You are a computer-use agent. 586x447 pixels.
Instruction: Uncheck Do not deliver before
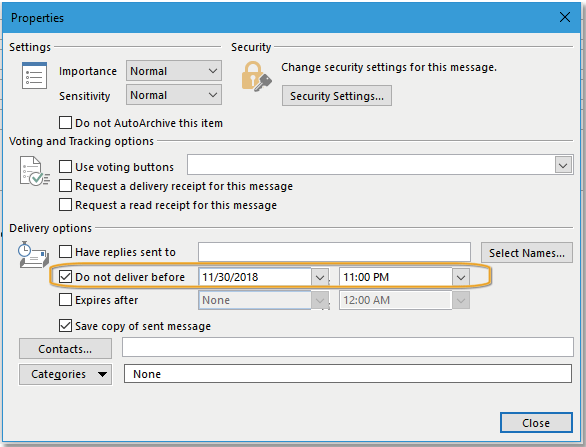click(x=65, y=277)
